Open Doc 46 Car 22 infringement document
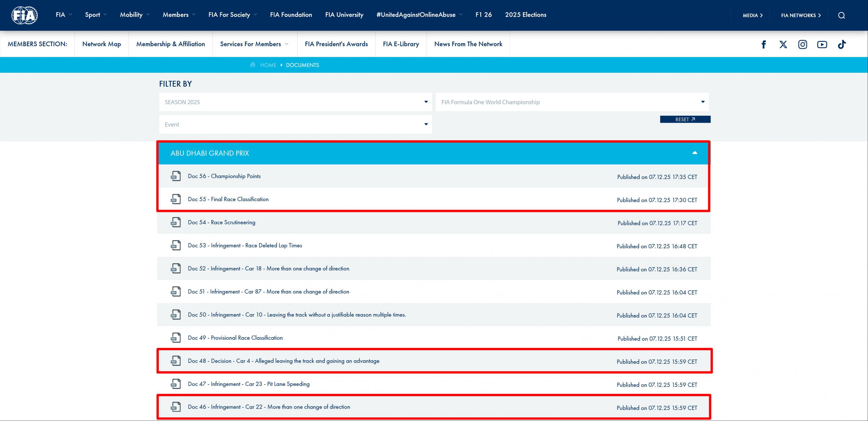Screen dimensions: 868x421 click(269, 407)
